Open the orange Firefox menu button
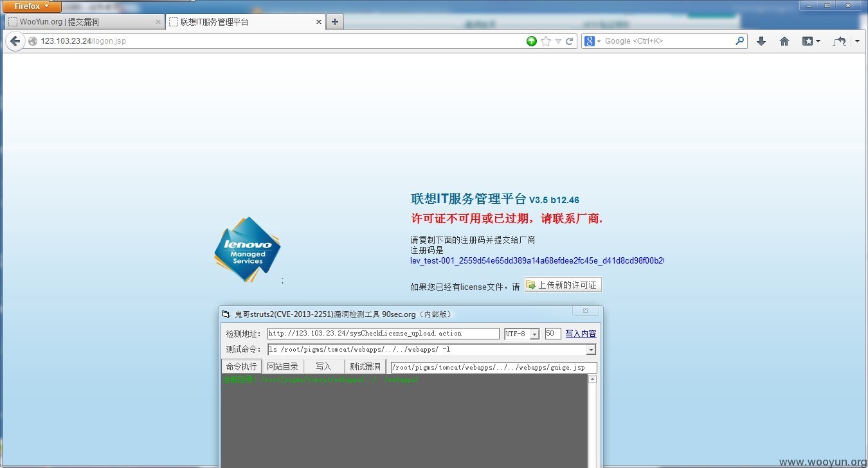This screenshot has height=468, width=868. click(x=32, y=6)
